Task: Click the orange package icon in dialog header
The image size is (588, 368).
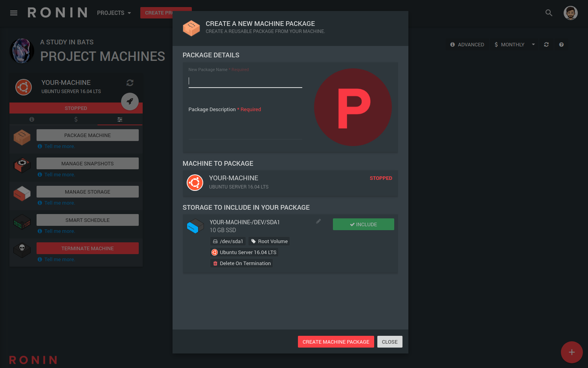Action: (191, 28)
